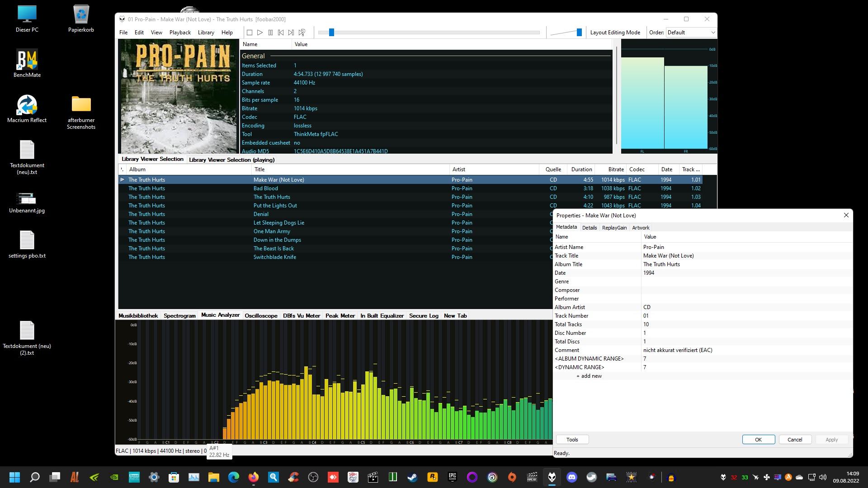The image size is (868, 488).
Task: Open the ReplayGain tab in Properties
Action: click(614, 228)
